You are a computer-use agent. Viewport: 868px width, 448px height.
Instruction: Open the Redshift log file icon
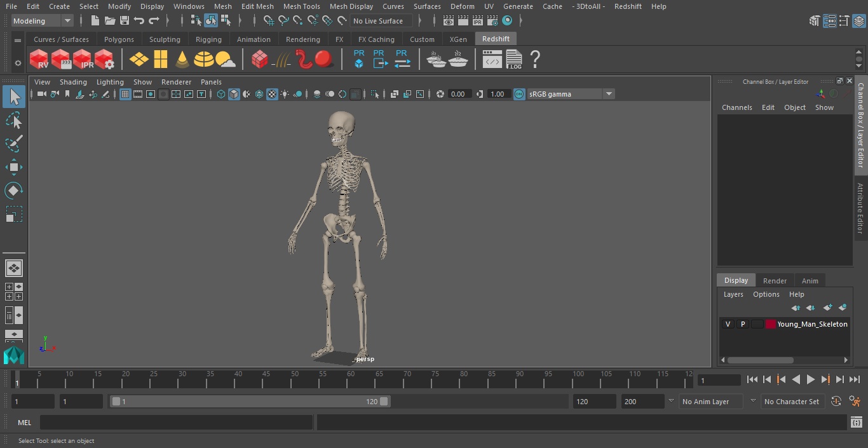coord(514,60)
